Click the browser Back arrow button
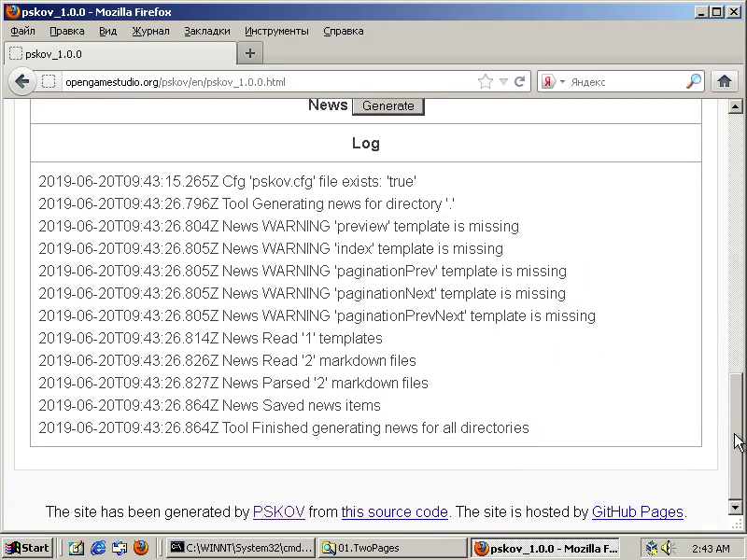 point(21,81)
